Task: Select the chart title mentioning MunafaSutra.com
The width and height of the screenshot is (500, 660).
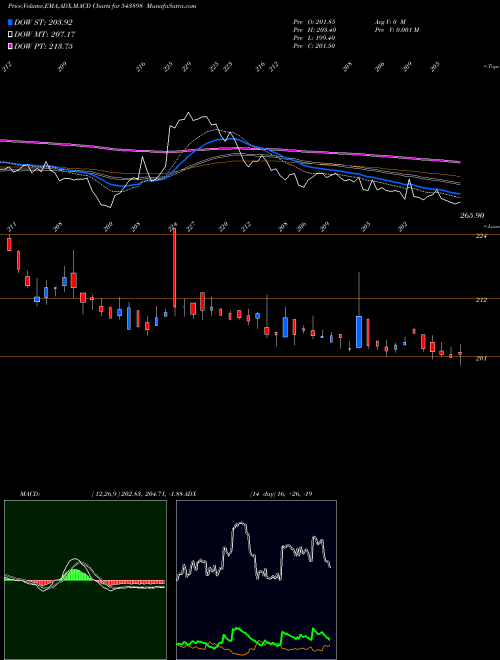Action: tap(102, 6)
